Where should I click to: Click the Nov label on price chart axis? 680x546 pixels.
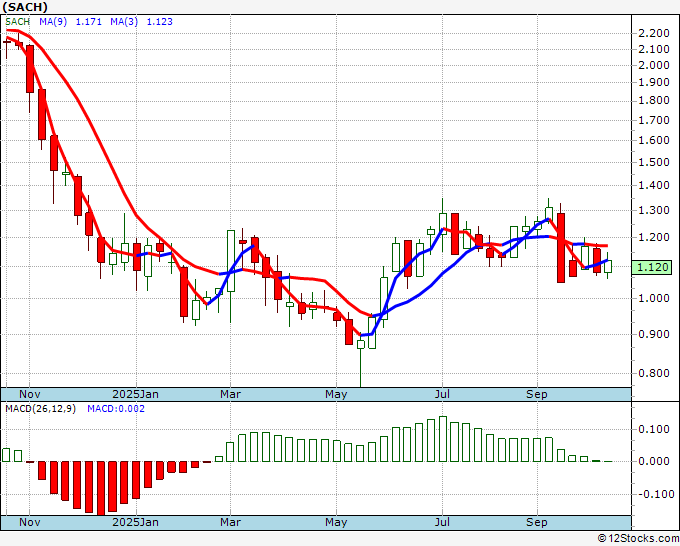[30, 394]
